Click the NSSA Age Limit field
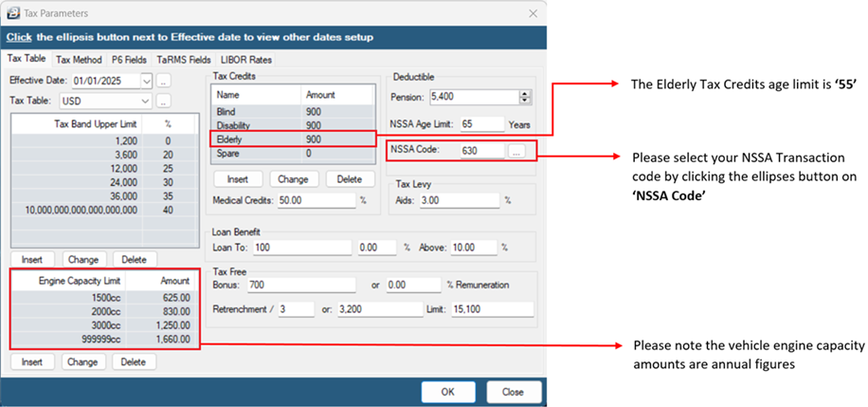The height and width of the screenshot is (407, 868). [482, 124]
